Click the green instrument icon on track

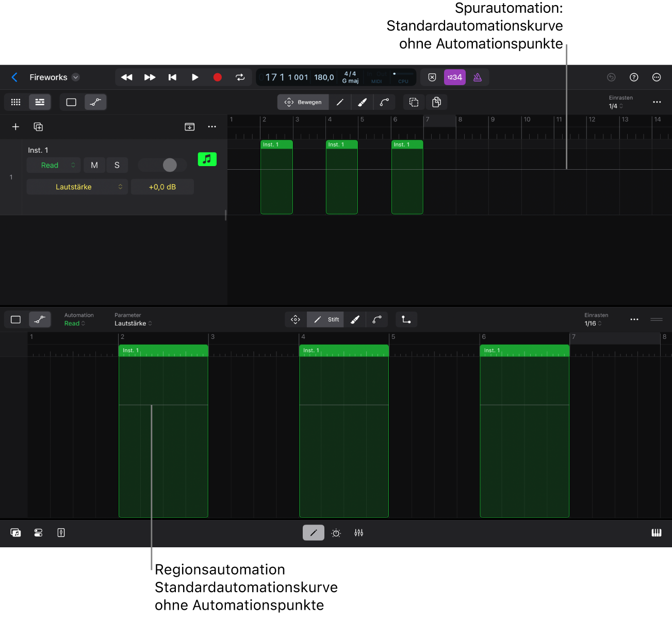pyautogui.click(x=207, y=159)
